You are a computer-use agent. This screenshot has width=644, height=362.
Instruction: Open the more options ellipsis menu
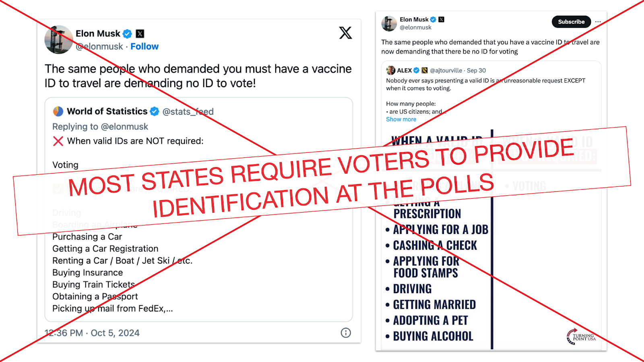[598, 22]
